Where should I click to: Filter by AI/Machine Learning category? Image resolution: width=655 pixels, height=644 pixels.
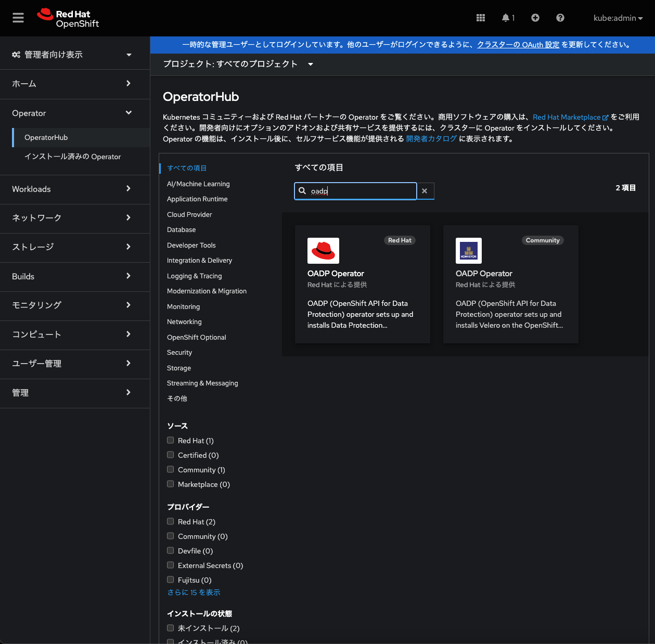click(198, 184)
